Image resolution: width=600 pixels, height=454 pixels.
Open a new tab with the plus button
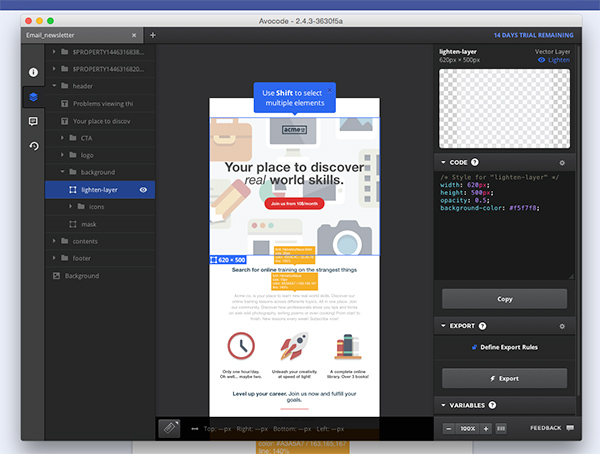coord(153,35)
